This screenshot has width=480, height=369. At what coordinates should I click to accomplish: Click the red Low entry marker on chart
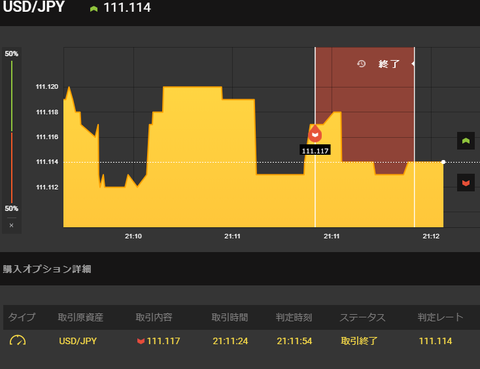(x=315, y=134)
